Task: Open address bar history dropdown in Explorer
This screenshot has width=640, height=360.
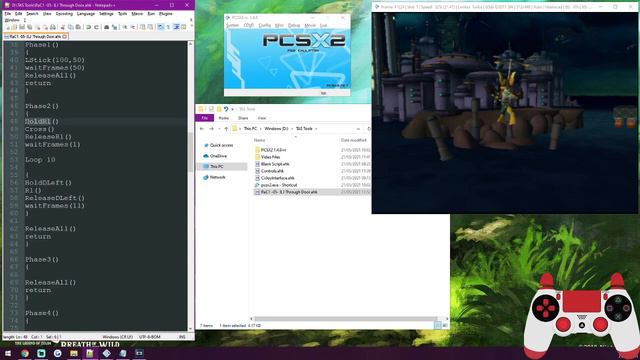Action: (358, 129)
